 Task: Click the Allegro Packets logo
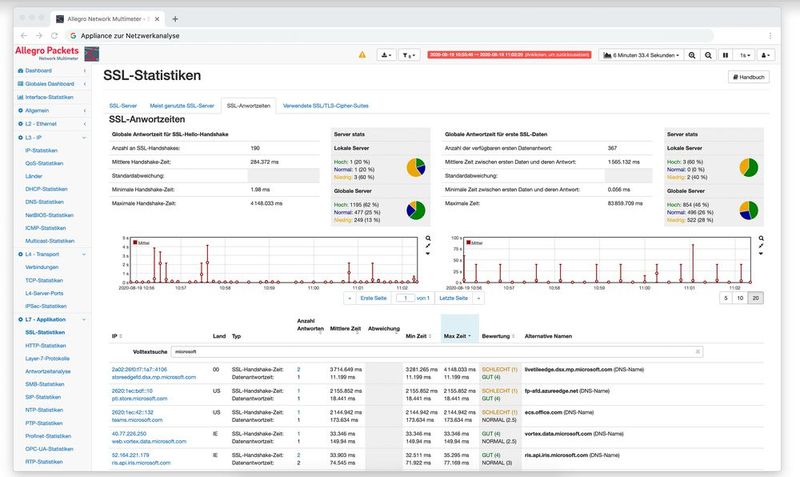pyautogui.click(x=50, y=51)
